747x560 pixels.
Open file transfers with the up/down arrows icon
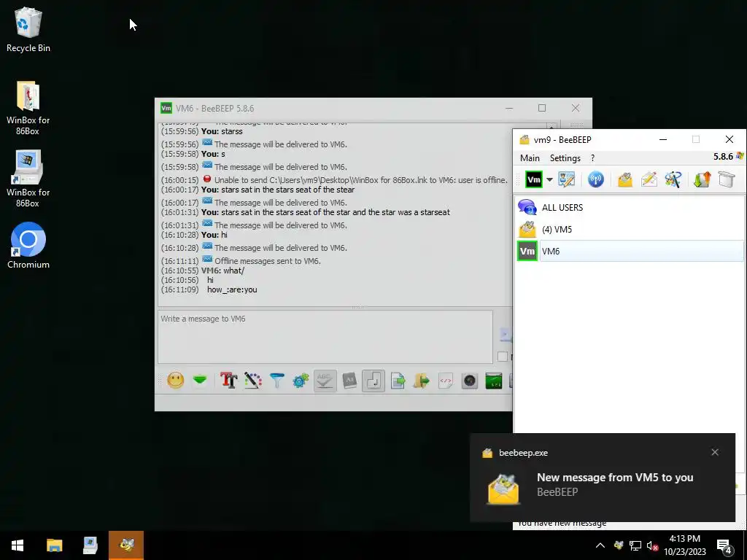pos(703,179)
